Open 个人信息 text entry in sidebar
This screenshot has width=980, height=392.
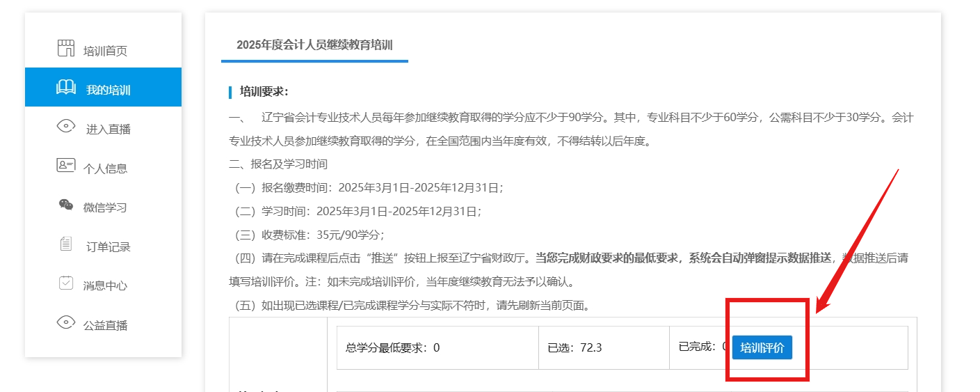105,168
